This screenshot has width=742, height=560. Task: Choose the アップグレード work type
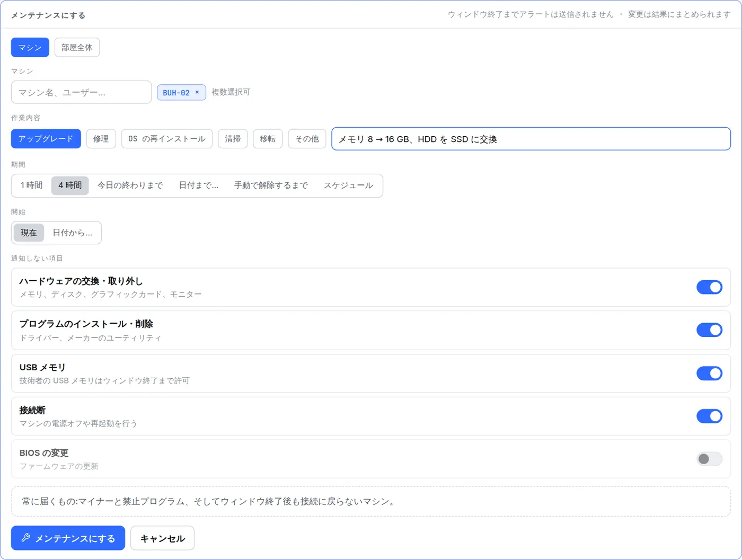pos(46,139)
